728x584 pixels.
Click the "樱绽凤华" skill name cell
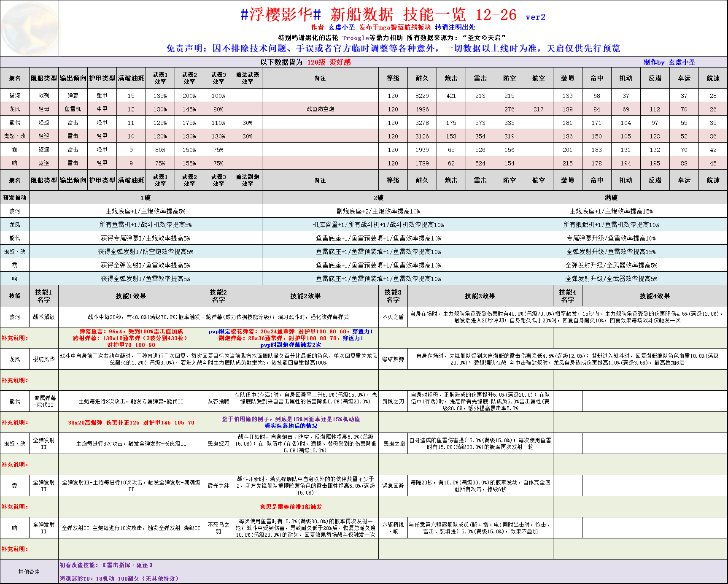44,359
